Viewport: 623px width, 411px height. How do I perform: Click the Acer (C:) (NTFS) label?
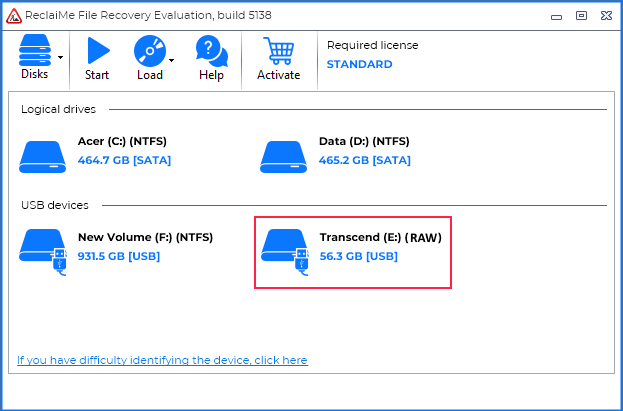[x=122, y=141]
